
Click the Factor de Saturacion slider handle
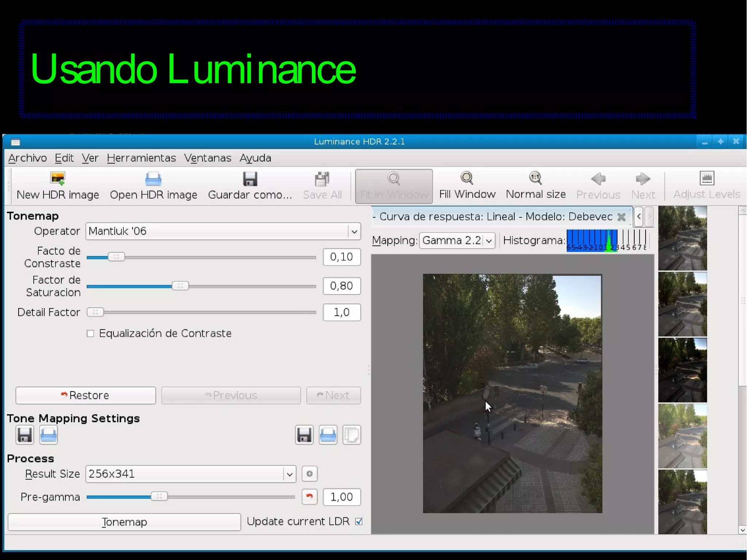pos(180,286)
